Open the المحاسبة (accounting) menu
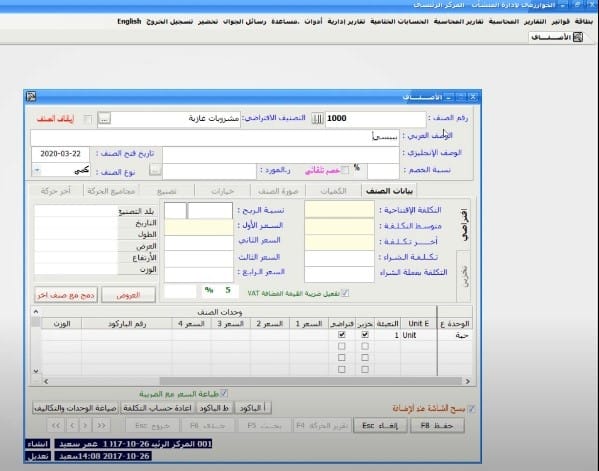This screenshot has width=599, height=471. (x=504, y=21)
